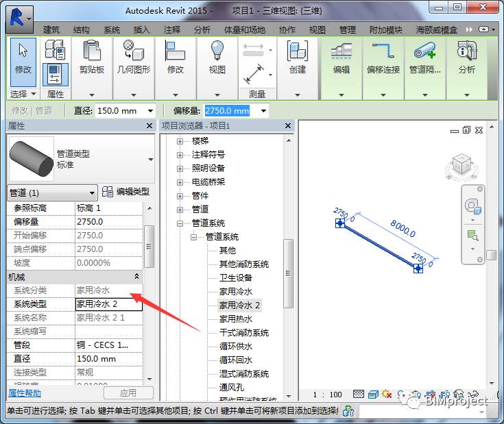
Task: Switch to the 管理 ribbon tab
Action: point(348,30)
